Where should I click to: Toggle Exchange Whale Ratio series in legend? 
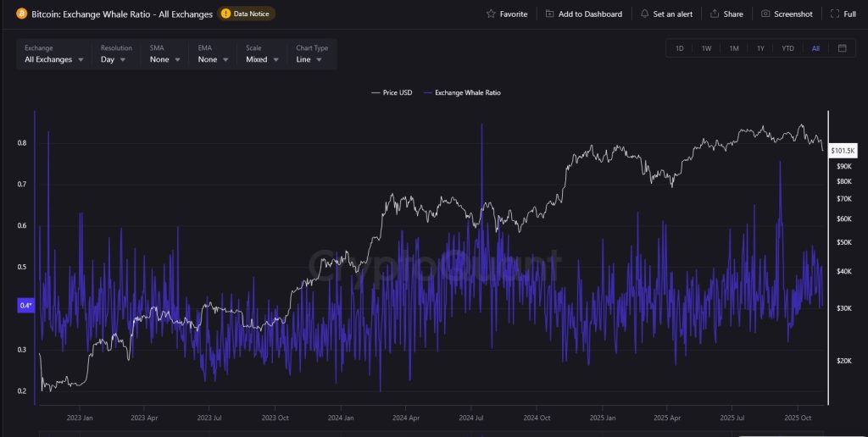click(462, 92)
